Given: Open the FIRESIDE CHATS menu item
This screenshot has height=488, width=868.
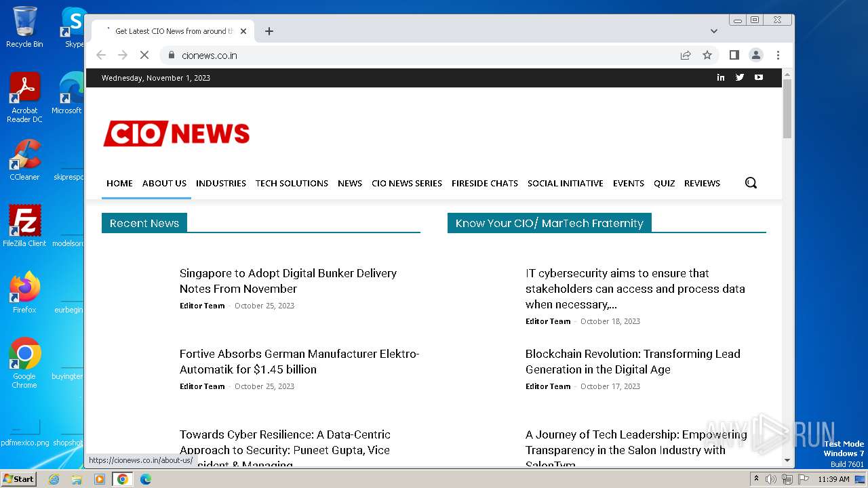Looking at the screenshot, I should pos(485,183).
